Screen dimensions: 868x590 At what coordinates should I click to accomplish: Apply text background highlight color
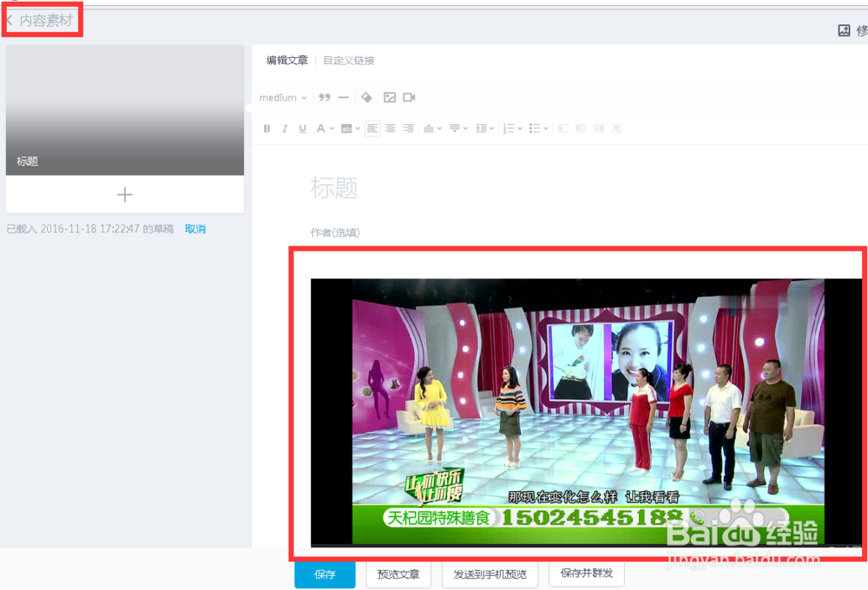(x=346, y=128)
